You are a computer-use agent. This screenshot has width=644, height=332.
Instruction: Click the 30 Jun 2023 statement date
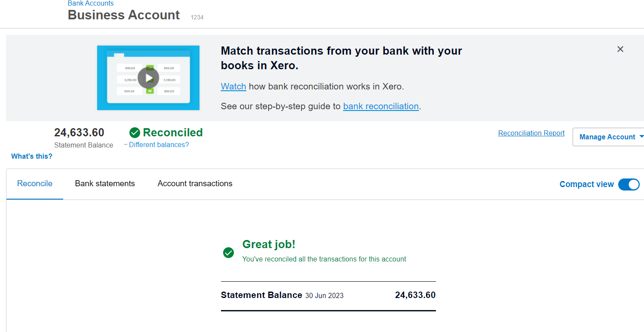click(x=324, y=295)
